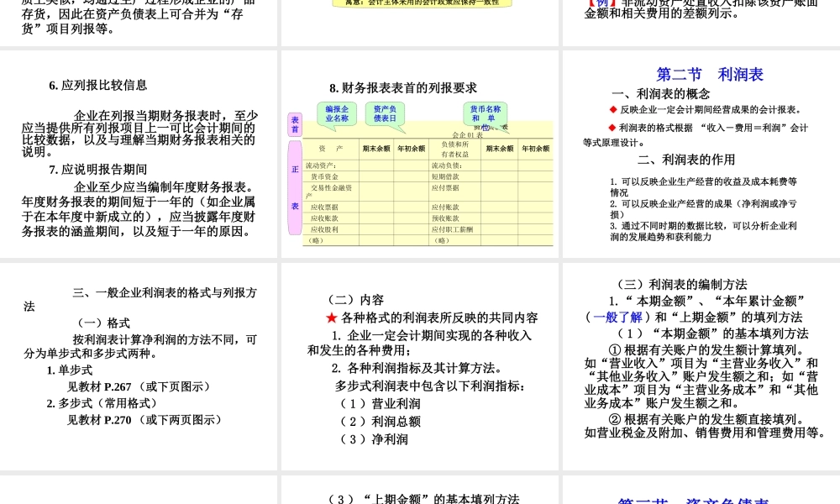The width and height of the screenshot is (840, 504).
Task: Select the pink "表首" label shape
Action: pos(295,123)
